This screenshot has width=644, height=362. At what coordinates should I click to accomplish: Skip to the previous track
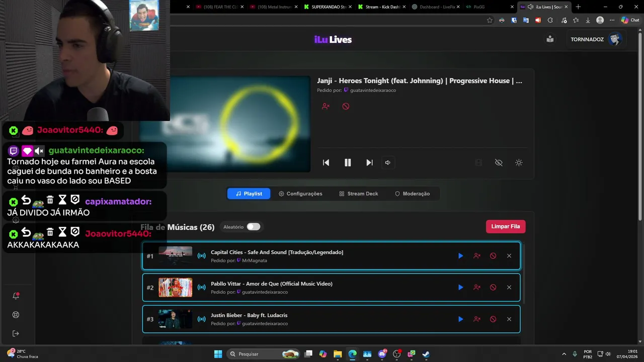click(326, 162)
